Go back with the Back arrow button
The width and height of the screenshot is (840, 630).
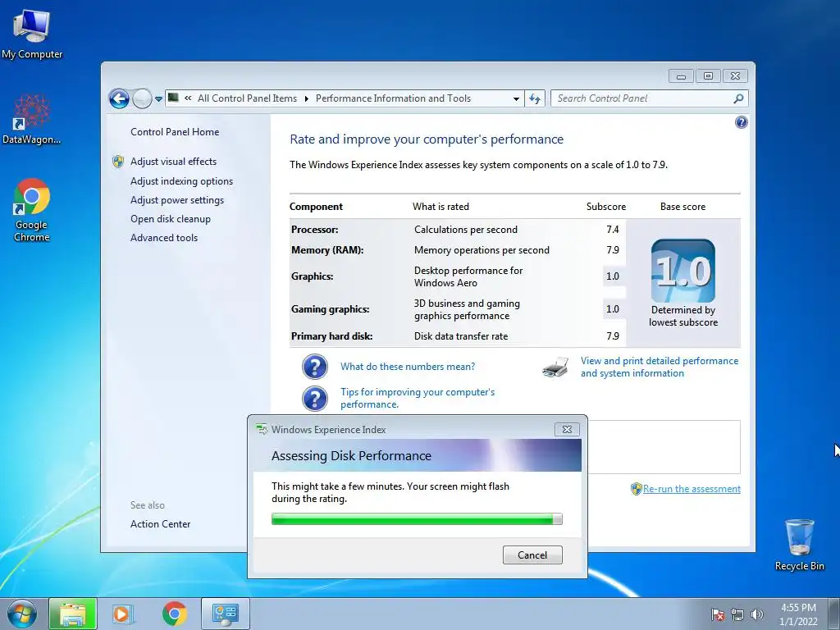pyautogui.click(x=119, y=98)
